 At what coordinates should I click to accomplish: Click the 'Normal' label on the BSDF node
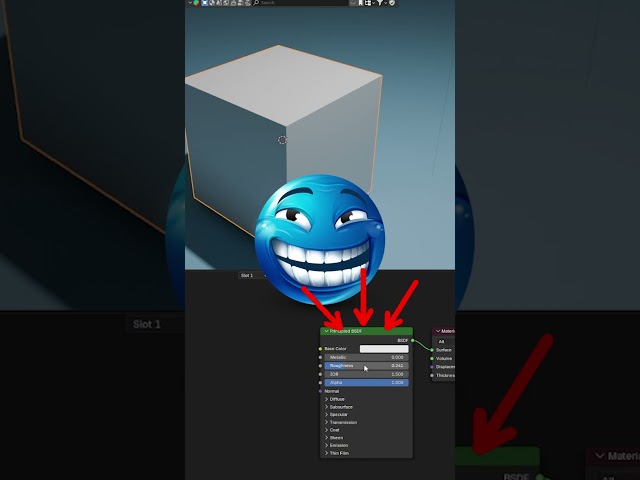point(332,391)
